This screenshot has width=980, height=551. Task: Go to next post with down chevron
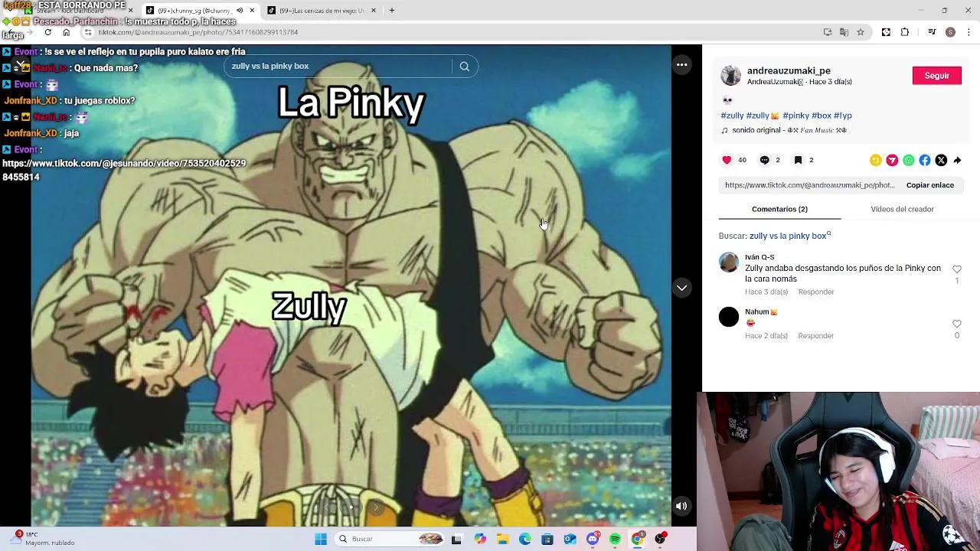click(681, 288)
